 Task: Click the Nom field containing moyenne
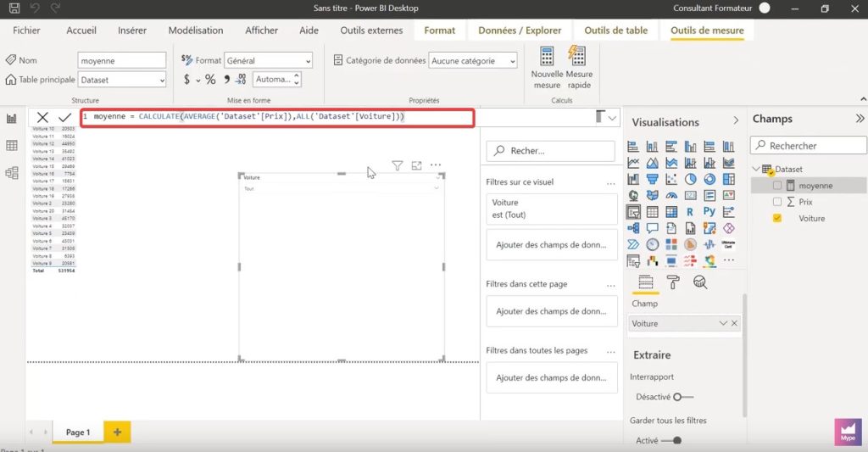[122, 60]
